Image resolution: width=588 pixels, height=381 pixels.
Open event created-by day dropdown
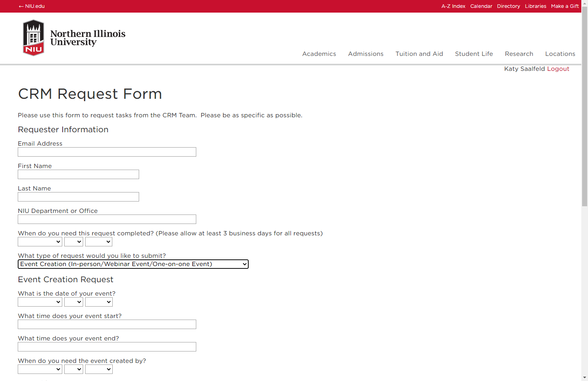click(x=74, y=369)
